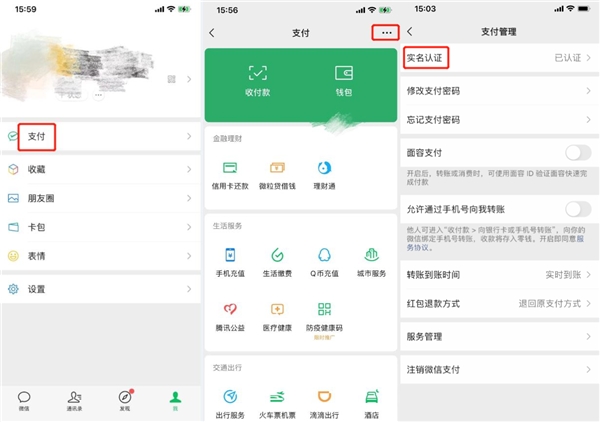Open 服务管理 row chevron
This screenshot has width=600, height=422.
tap(589, 337)
